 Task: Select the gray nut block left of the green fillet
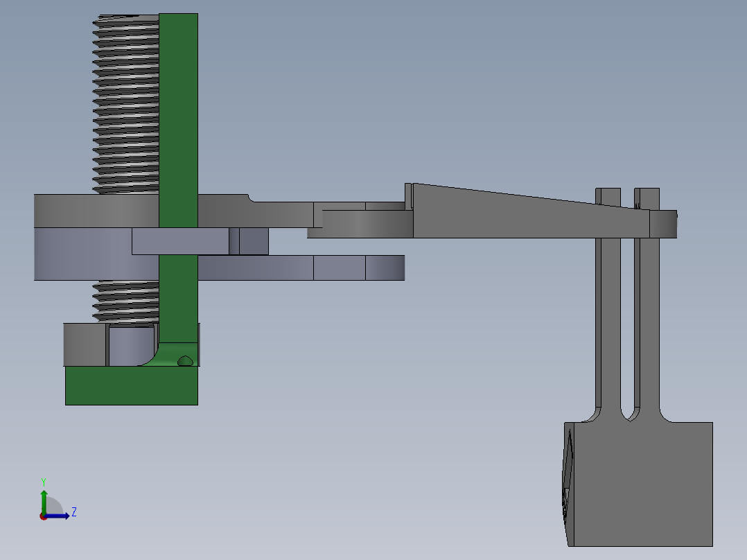85,344
